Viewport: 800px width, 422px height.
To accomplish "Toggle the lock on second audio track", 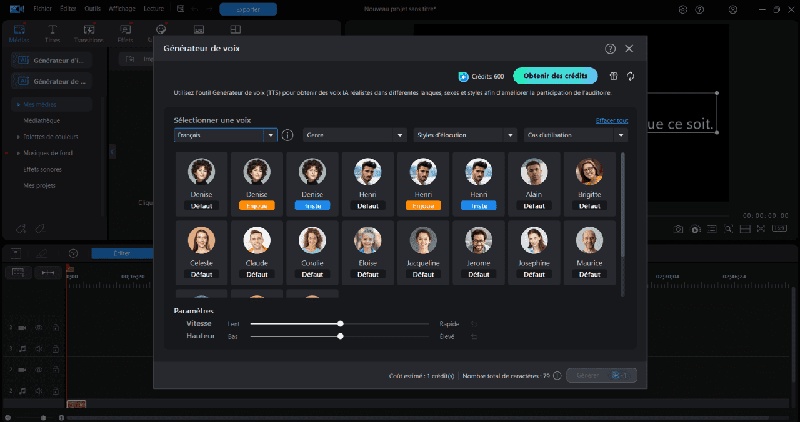I will tap(56, 391).
